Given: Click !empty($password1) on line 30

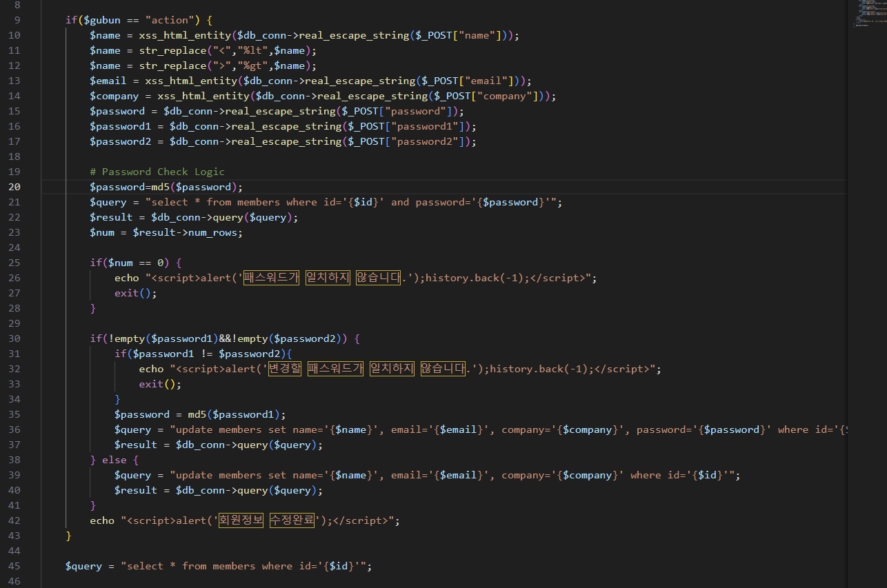Looking at the screenshot, I should point(163,338).
